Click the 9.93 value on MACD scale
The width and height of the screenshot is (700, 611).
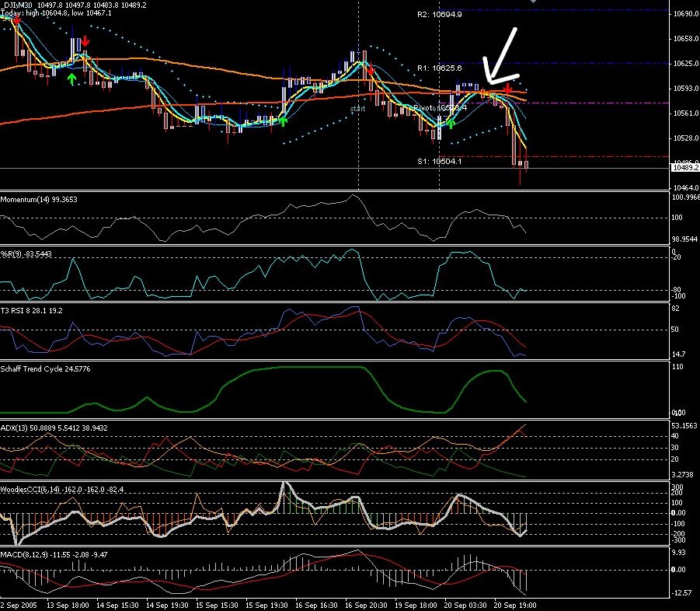point(678,553)
